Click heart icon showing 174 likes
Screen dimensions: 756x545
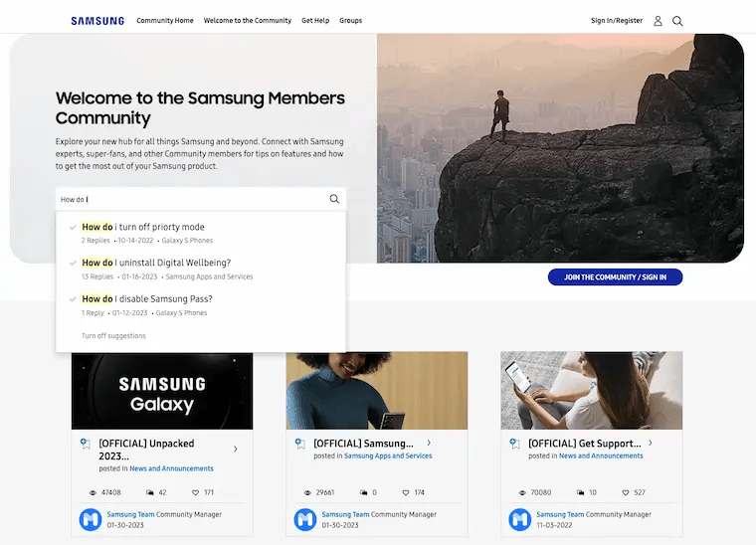(406, 492)
